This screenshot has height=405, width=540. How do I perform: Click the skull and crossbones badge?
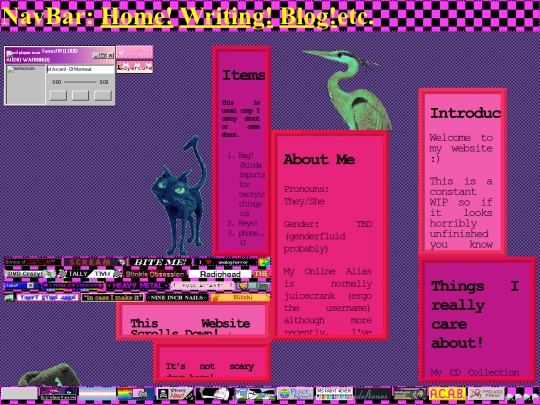point(175,394)
